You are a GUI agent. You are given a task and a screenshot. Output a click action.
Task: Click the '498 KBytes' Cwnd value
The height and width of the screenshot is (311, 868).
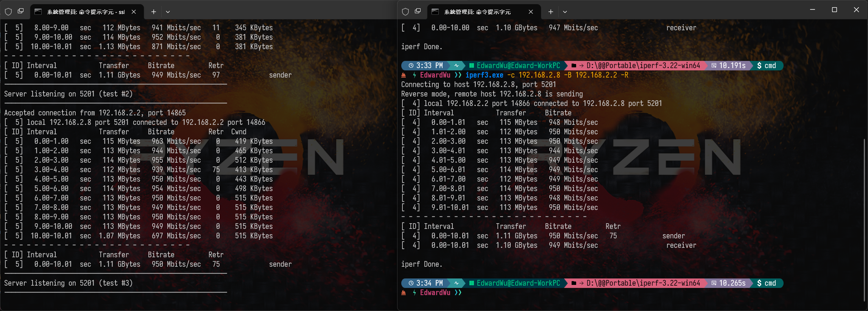254,188
